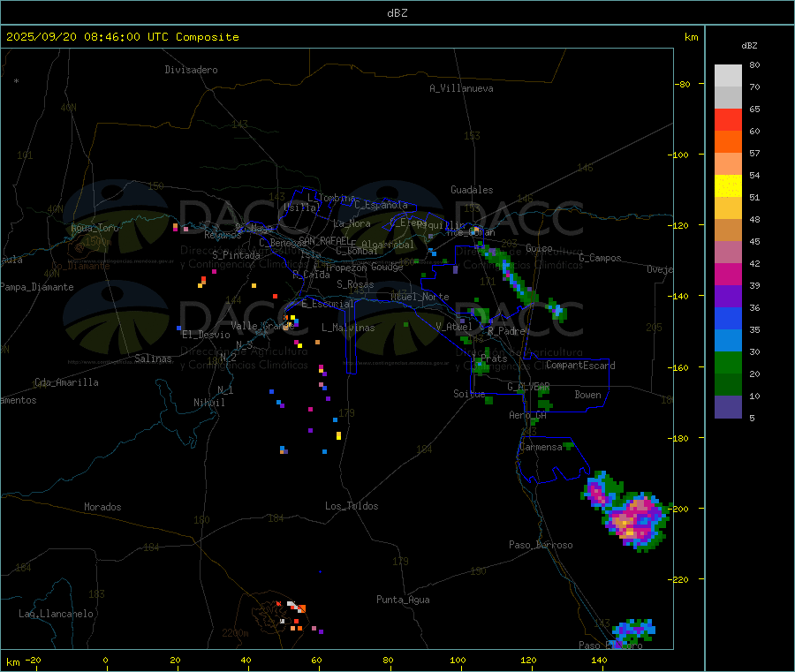Click the 5 dBZ purple legend swatch

click(728, 407)
